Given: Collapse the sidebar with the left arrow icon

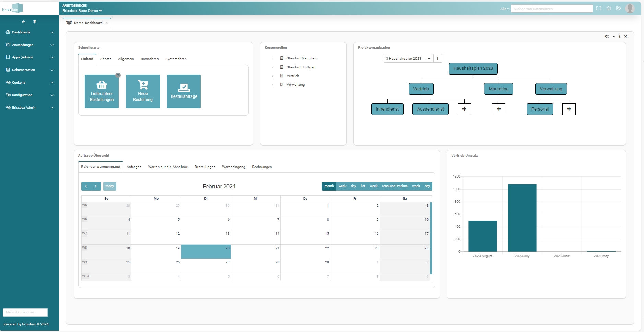Looking at the screenshot, I should (x=23, y=22).
